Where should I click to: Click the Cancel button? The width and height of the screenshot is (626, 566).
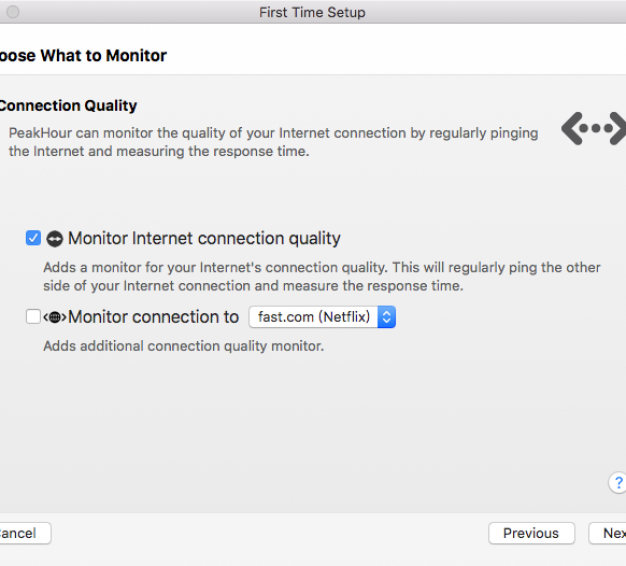coord(25,533)
